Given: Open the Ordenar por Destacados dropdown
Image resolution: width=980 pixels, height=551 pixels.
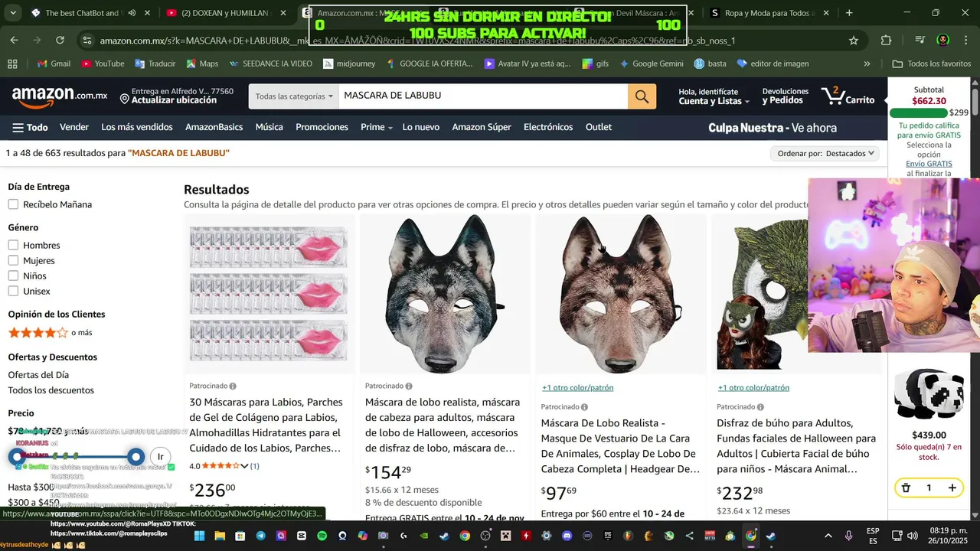Looking at the screenshot, I should click(x=826, y=154).
